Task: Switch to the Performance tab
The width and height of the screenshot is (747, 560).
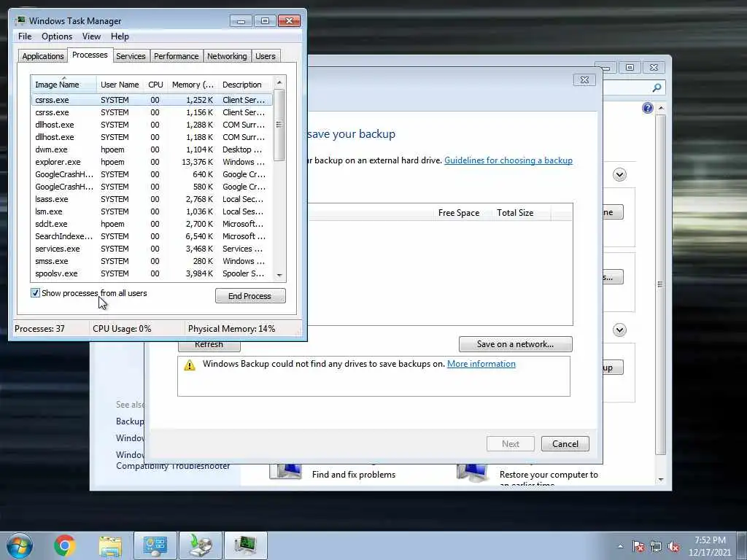Action: tap(177, 56)
